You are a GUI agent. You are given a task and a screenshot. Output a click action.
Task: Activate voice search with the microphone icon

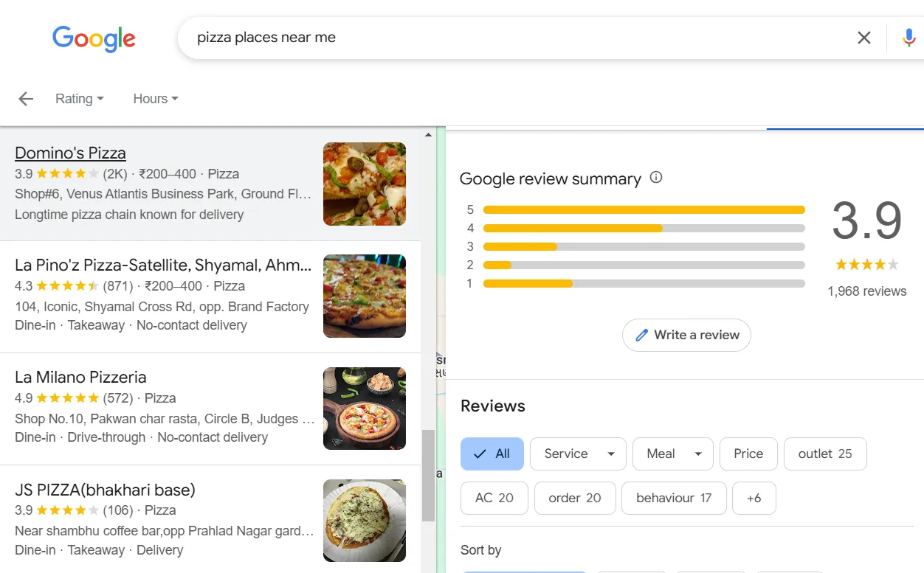pos(909,37)
